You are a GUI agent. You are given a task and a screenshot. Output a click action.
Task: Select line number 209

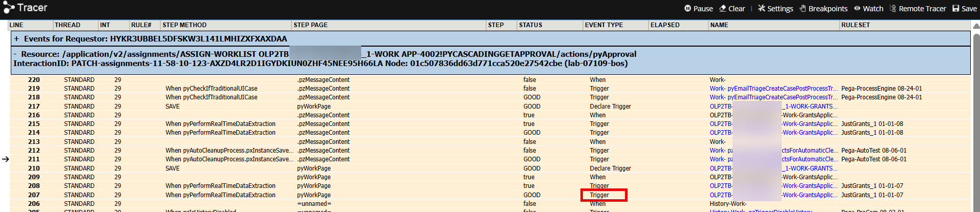[x=34, y=177]
